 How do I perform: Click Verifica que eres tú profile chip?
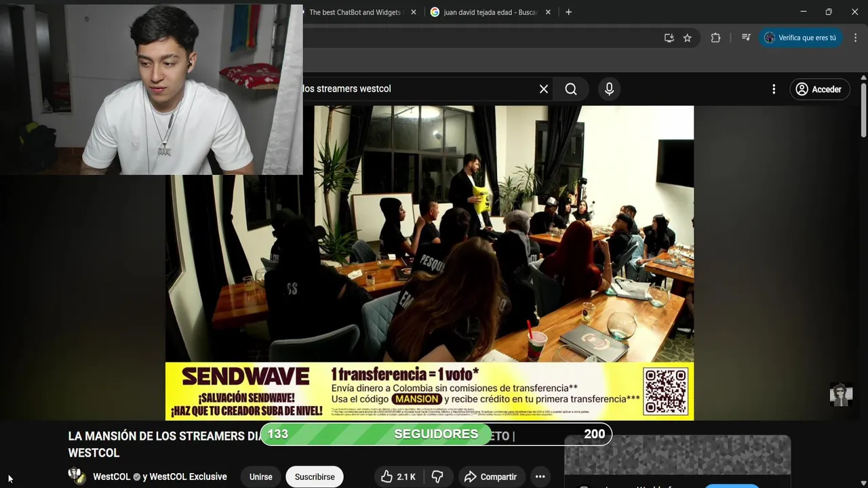(x=801, y=38)
